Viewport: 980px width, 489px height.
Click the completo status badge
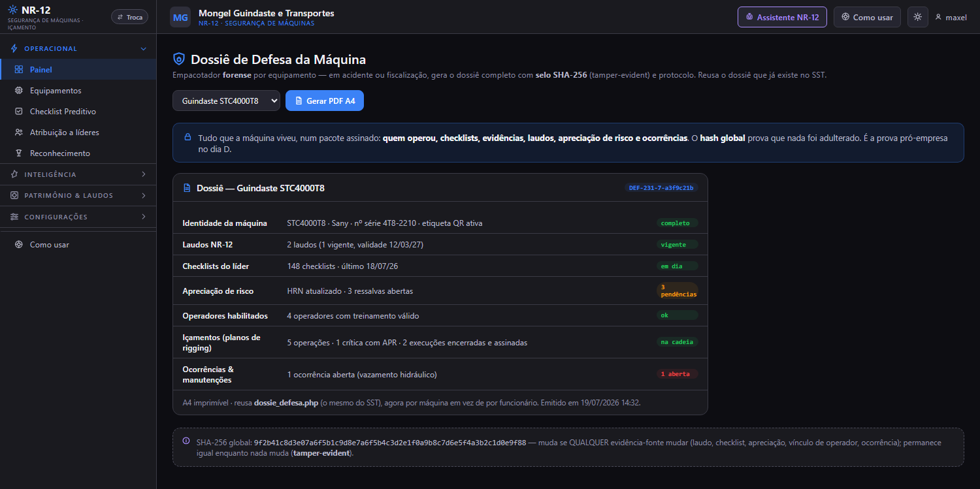[677, 223]
